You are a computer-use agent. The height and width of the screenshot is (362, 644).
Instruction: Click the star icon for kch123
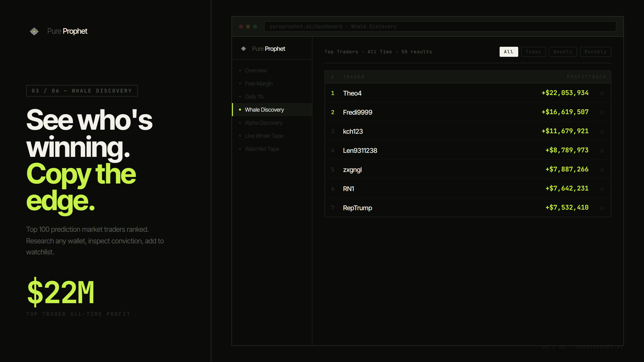(x=602, y=132)
